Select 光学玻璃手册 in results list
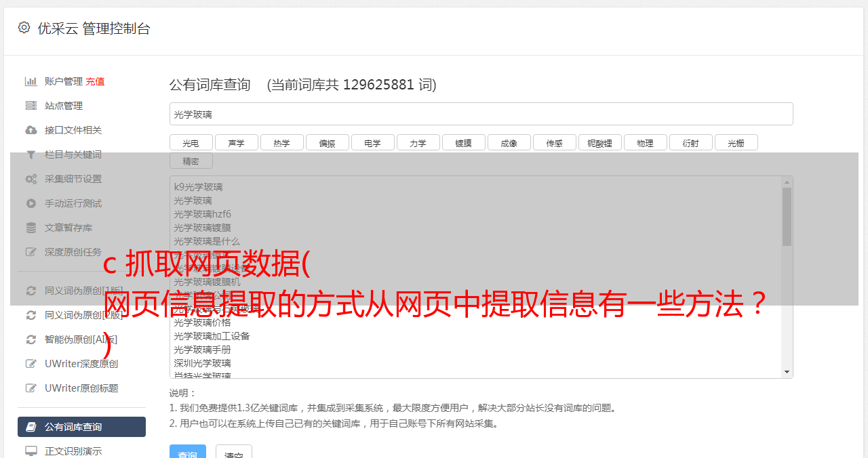The height and width of the screenshot is (458, 868). coord(202,350)
